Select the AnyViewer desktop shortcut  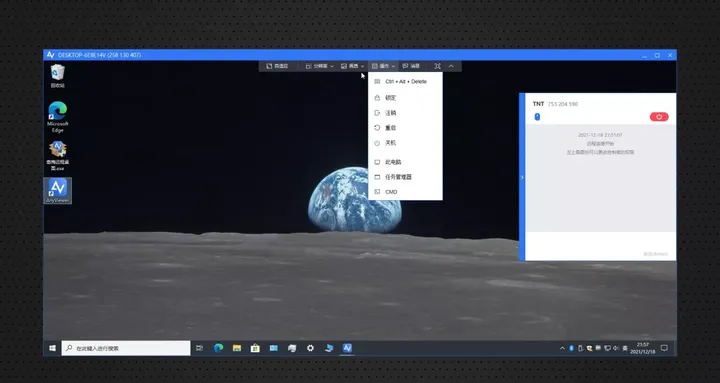(57, 191)
